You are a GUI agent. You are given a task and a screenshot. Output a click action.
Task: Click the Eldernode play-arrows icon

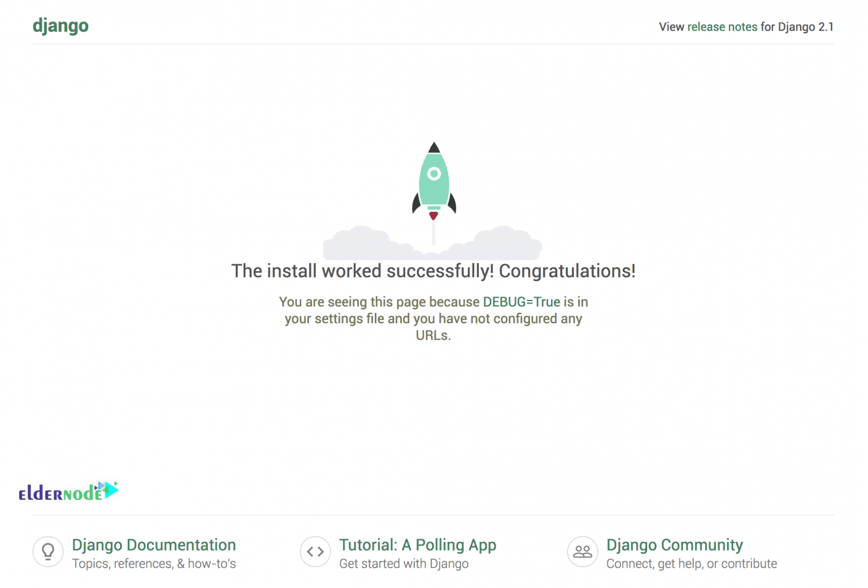pyautogui.click(x=108, y=489)
